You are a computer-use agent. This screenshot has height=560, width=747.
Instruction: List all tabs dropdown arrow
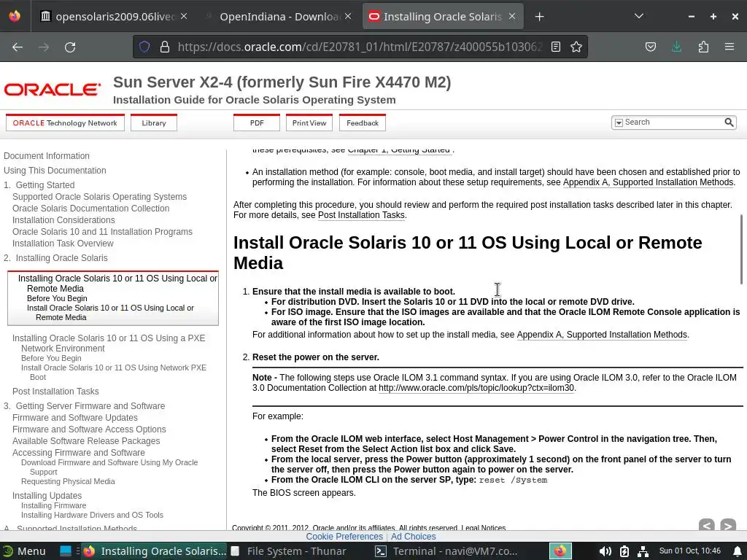coord(639,16)
